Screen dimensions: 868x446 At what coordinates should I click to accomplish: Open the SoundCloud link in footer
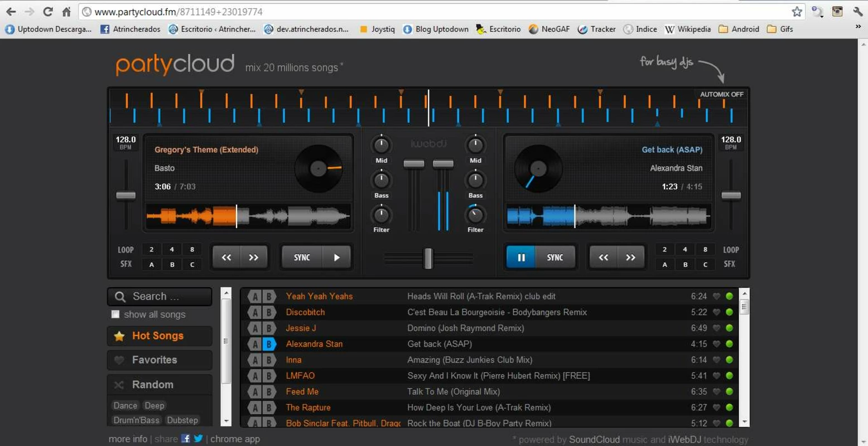594,439
